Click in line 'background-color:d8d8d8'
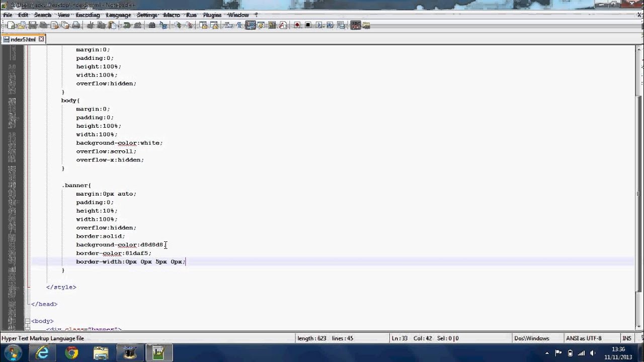Screen dimensions: 644x362 [x=120, y=245]
